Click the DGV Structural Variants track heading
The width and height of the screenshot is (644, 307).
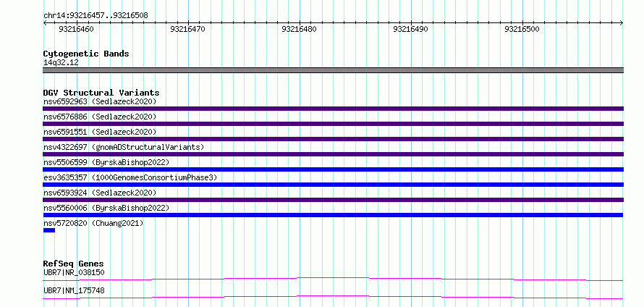pos(101,93)
